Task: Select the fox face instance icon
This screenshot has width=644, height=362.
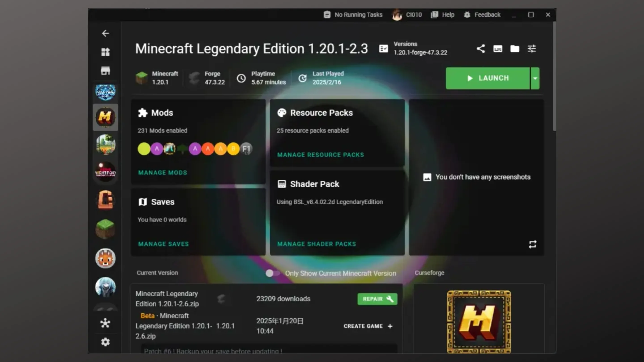Action: [x=105, y=258]
